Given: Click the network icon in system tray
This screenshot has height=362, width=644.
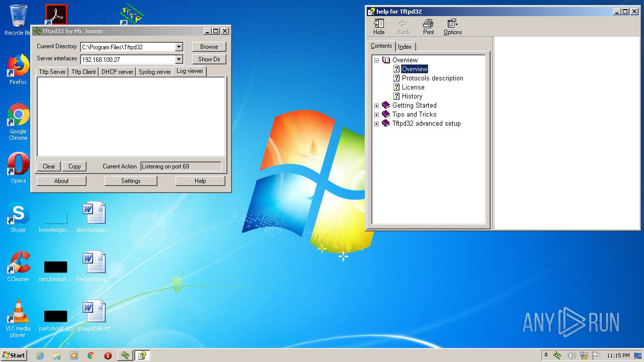Looking at the screenshot, I should point(584,355).
